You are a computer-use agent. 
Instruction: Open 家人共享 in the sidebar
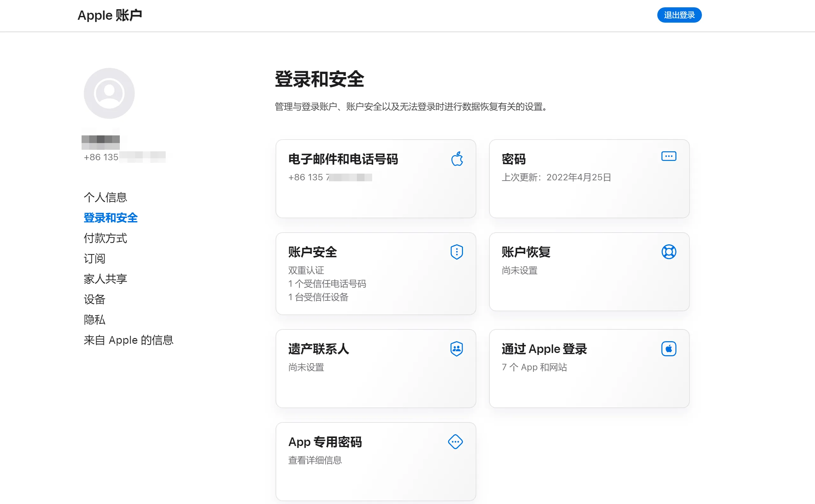coord(105,279)
